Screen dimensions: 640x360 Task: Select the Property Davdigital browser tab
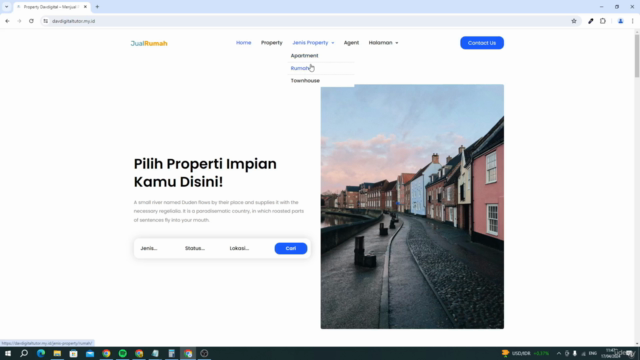pos(51,7)
